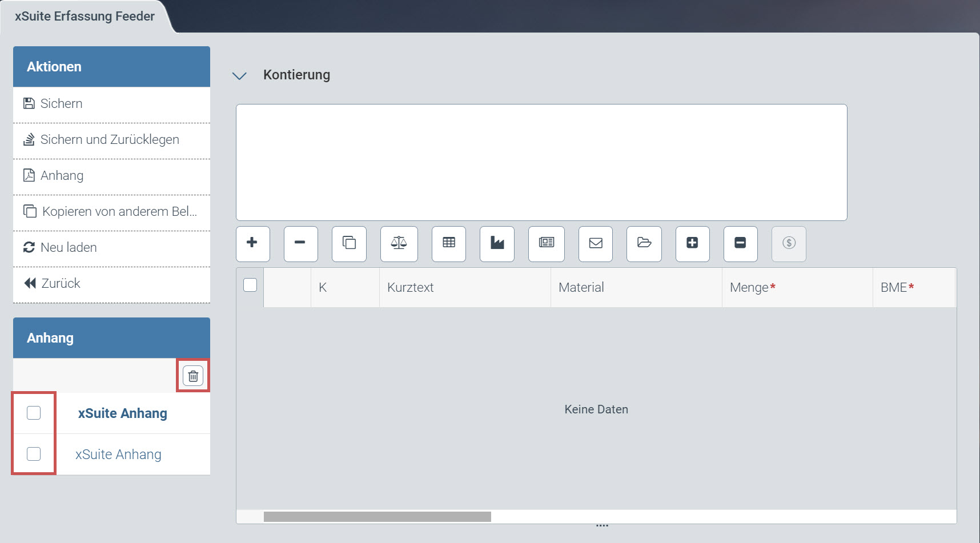This screenshot has width=980, height=543.
Task: Click the factory icon in toolbar
Action: 497,243
